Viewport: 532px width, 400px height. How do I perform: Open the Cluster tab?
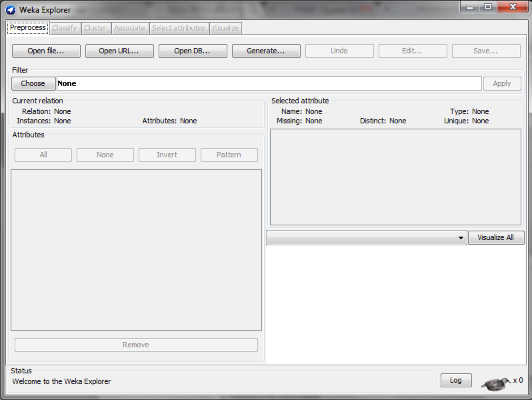point(95,28)
